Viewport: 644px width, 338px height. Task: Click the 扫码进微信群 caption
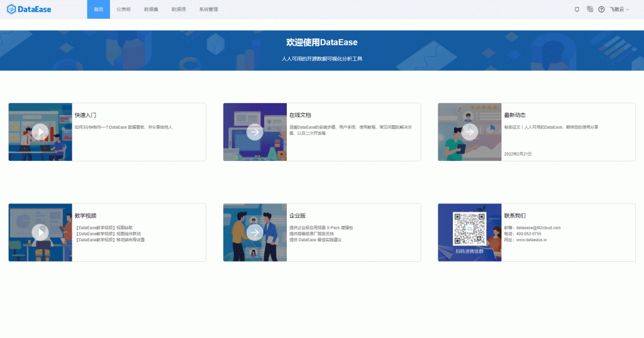tap(469, 251)
